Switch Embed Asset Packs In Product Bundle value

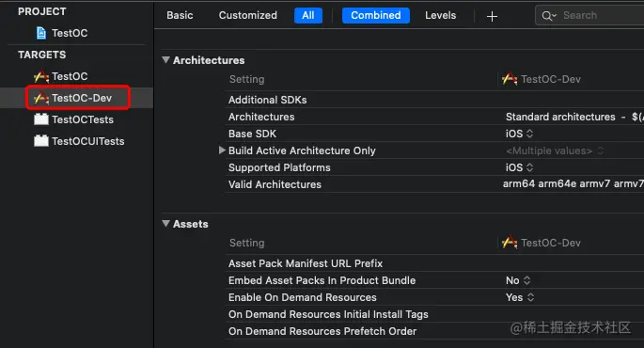518,280
